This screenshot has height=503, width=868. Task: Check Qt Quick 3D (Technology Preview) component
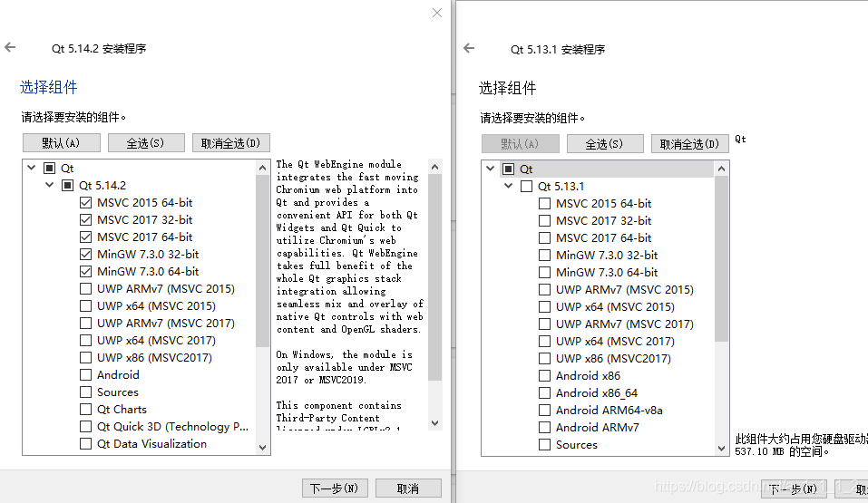pos(85,426)
